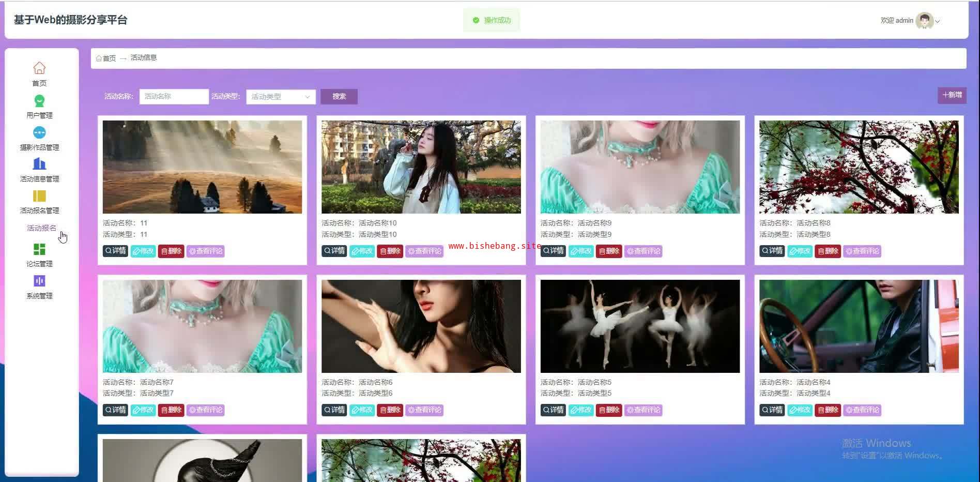View 详情 for 活动名称8
This screenshot has height=482, width=980.
(x=772, y=251)
